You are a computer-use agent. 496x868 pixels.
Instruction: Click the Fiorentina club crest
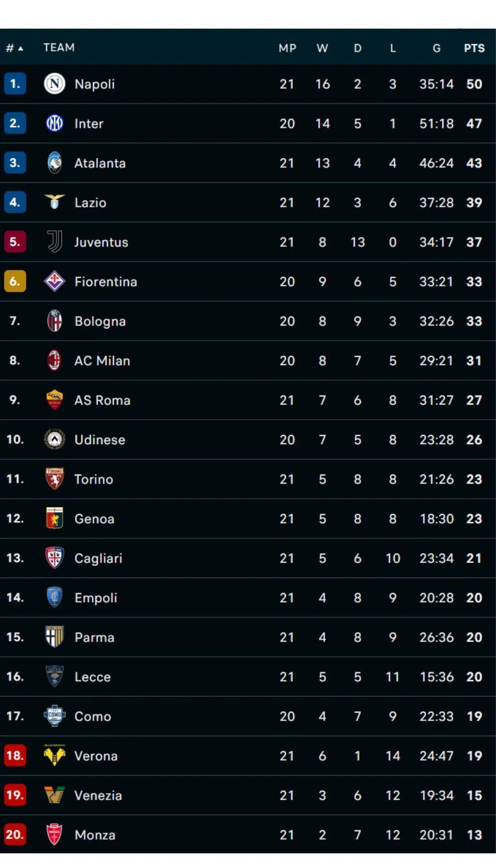pyautogui.click(x=54, y=281)
